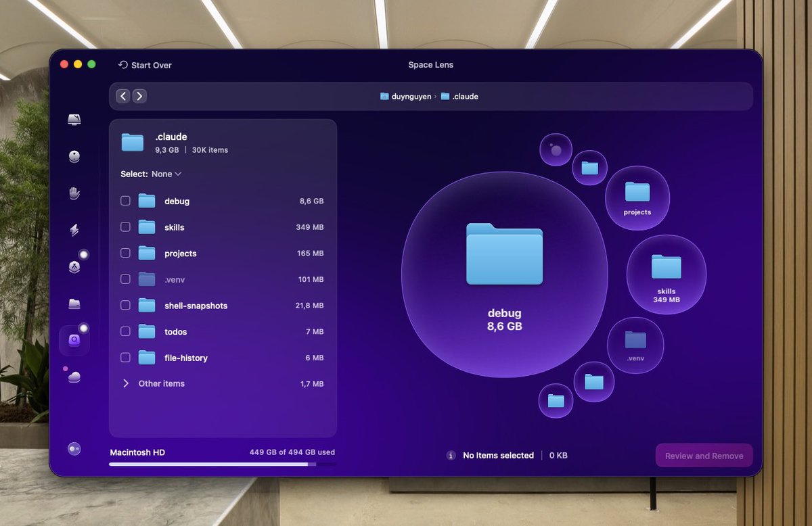Click the large .claude folder header icon
Screen dimensions: 812x526
(x=133, y=142)
